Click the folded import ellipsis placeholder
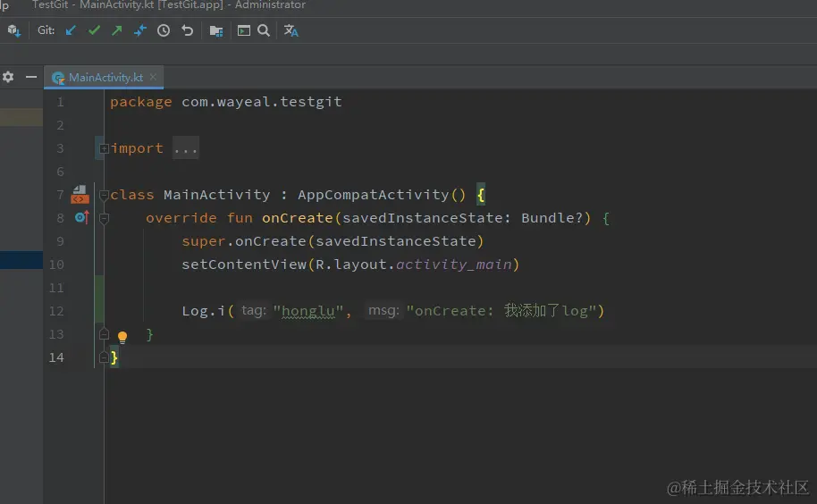The height and width of the screenshot is (504, 817). [186, 149]
